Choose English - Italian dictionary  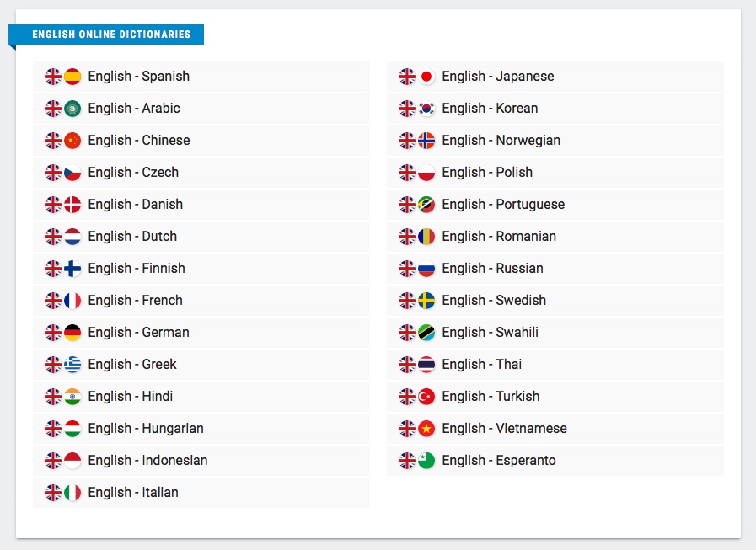[x=132, y=493]
